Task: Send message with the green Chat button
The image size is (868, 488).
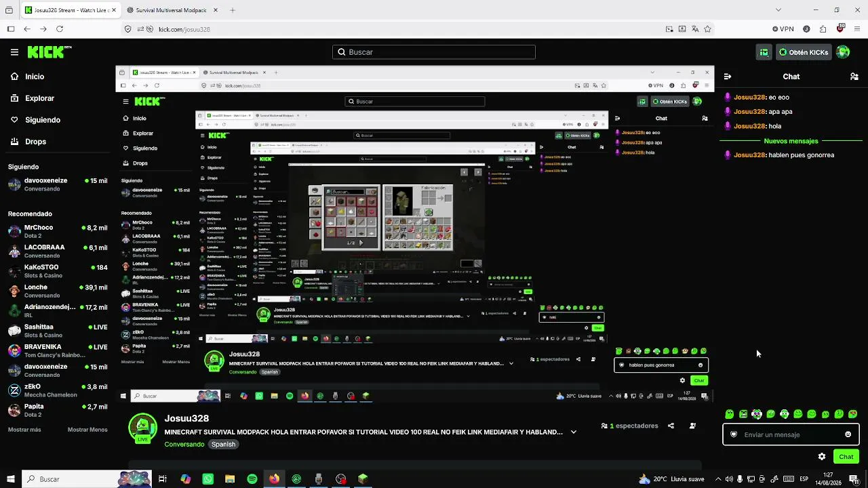Action: pos(846,457)
